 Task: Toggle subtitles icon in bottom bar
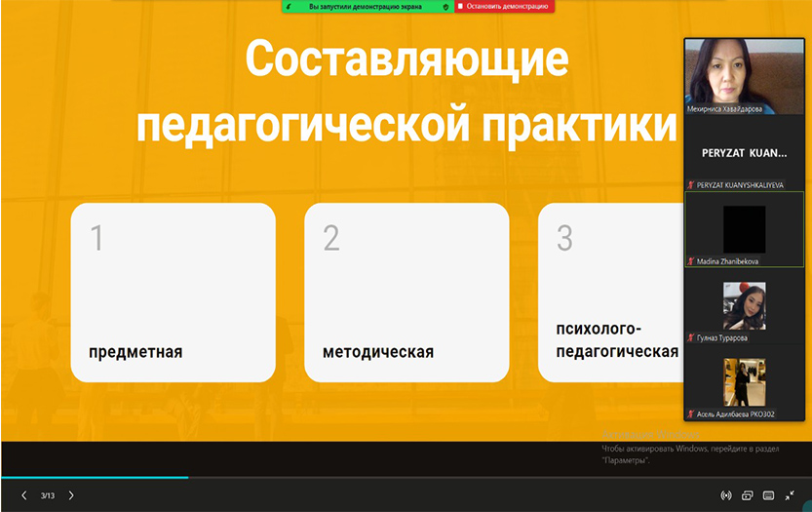tap(768, 495)
